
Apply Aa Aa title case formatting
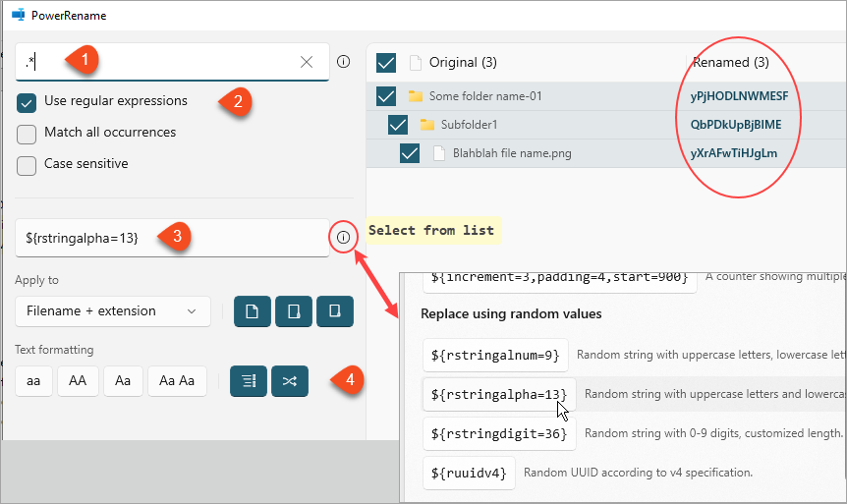(x=177, y=381)
